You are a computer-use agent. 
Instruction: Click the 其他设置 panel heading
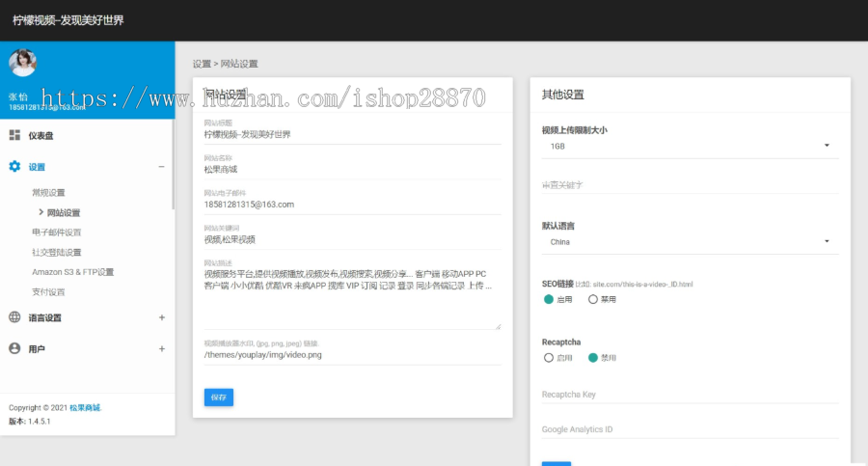[563, 95]
